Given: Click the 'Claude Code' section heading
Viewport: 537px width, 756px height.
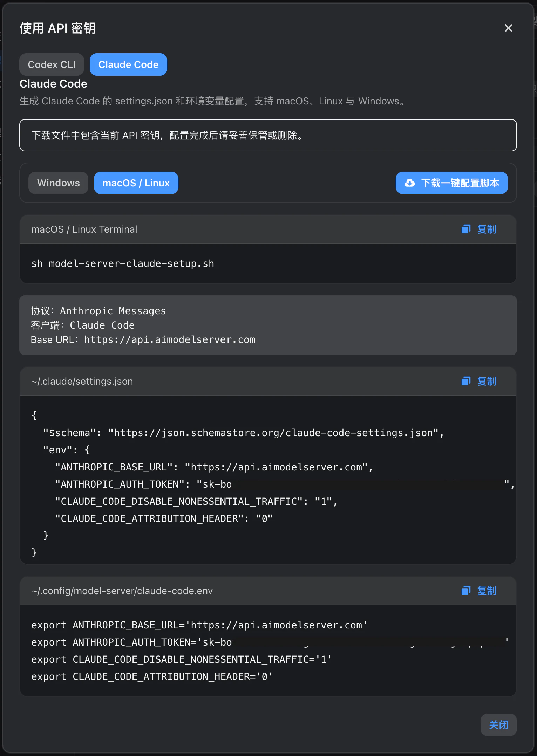Looking at the screenshot, I should [x=53, y=84].
